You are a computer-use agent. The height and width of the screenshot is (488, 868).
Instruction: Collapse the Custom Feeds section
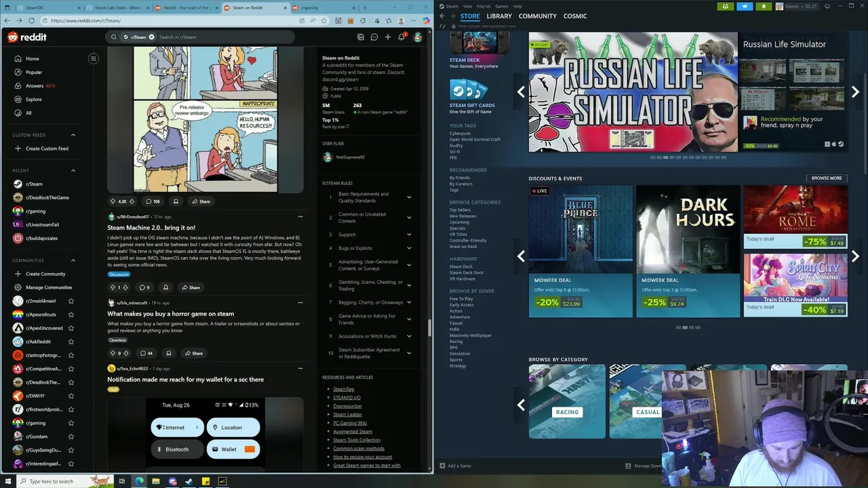[x=73, y=135]
